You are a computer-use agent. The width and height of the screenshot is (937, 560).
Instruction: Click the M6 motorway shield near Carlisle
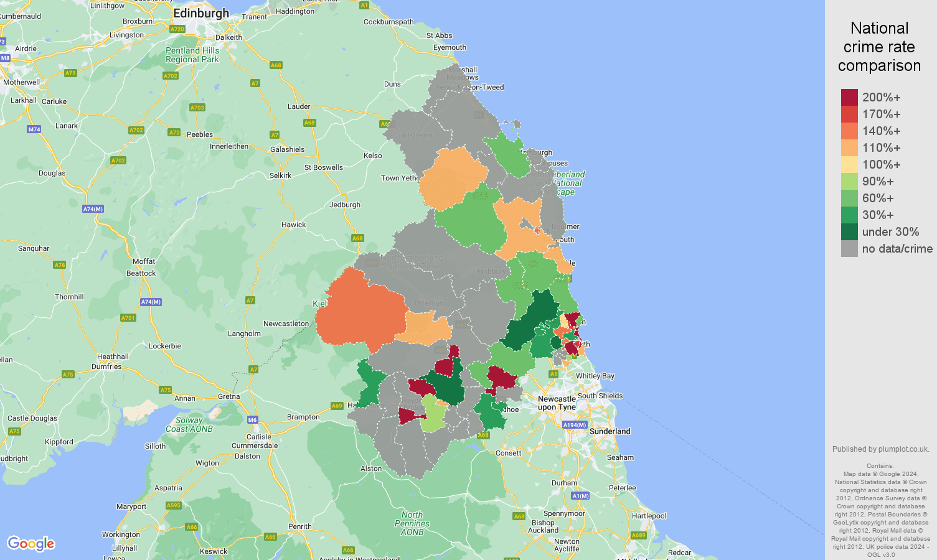coord(252,420)
